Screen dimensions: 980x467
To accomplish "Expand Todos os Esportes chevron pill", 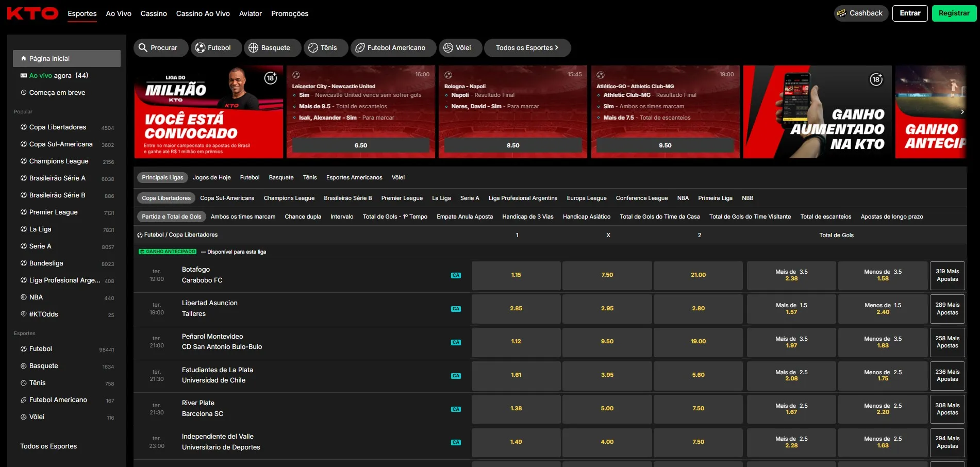I will (x=527, y=48).
